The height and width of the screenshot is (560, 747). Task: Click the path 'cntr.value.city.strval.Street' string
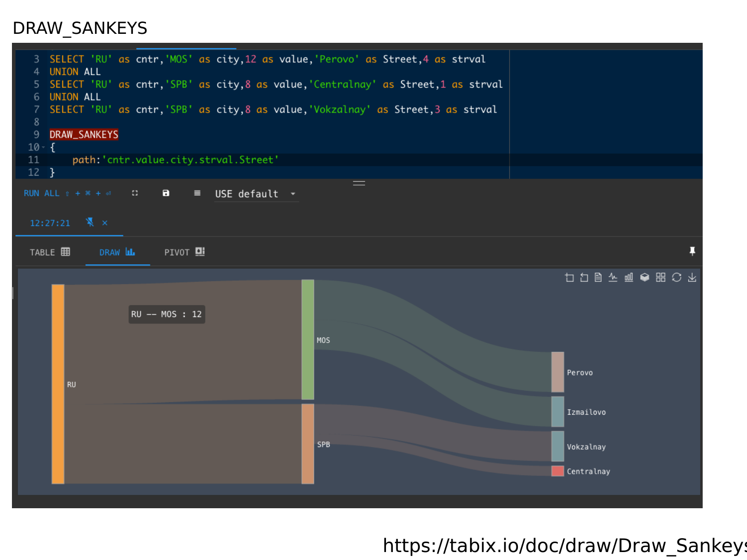[190, 160]
